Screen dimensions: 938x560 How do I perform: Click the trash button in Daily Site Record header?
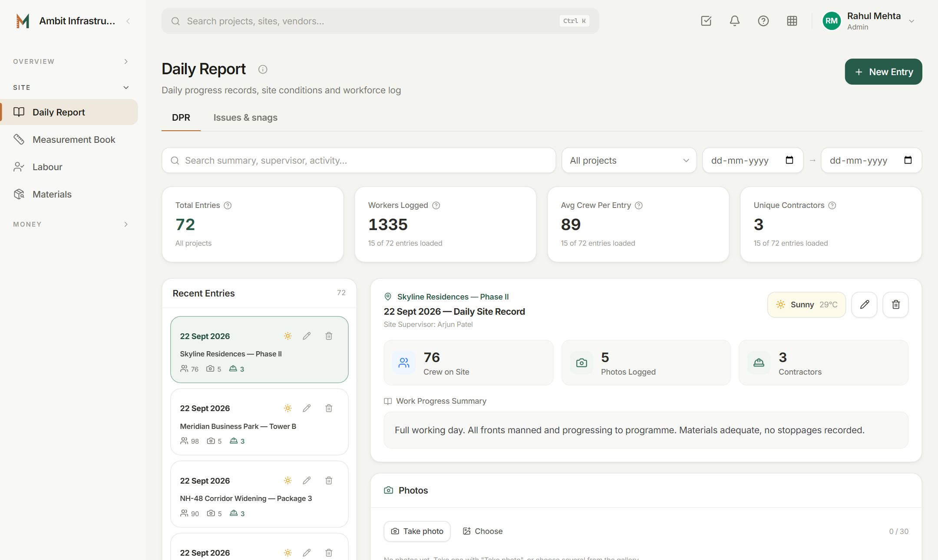pyautogui.click(x=895, y=305)
